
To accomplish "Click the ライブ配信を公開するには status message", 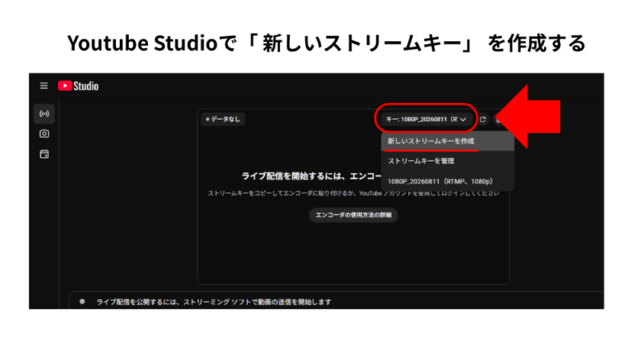I will tap(213, 302).
